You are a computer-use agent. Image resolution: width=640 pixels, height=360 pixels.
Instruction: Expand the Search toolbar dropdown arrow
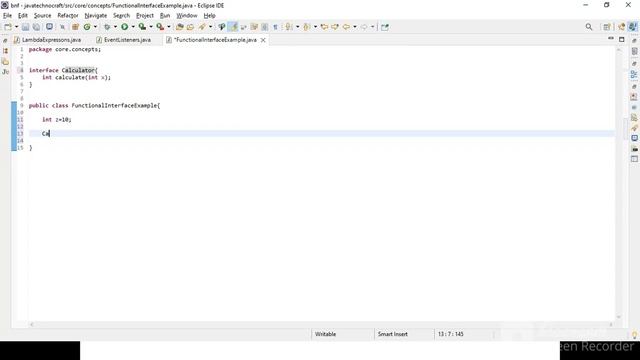tap(211, 27)
